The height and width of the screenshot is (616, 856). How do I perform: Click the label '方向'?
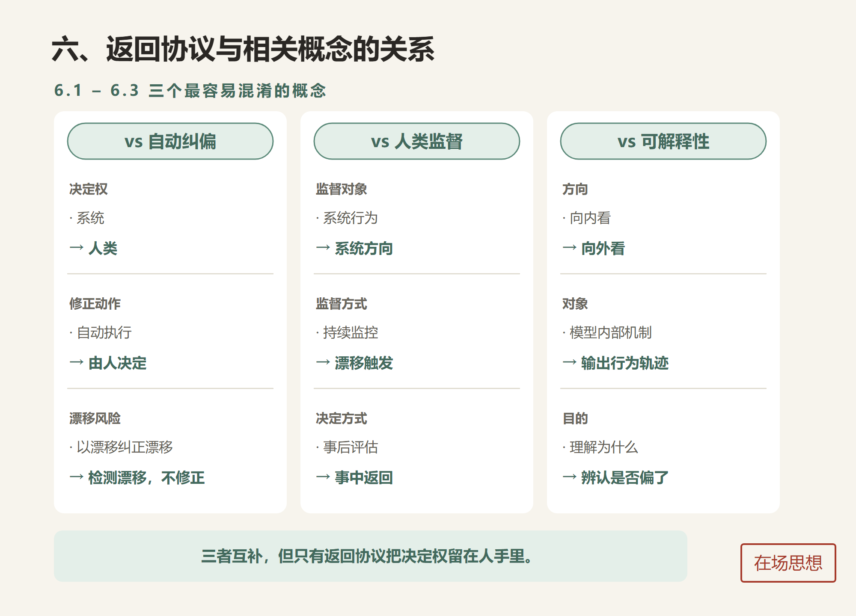(x=575, y=189)
